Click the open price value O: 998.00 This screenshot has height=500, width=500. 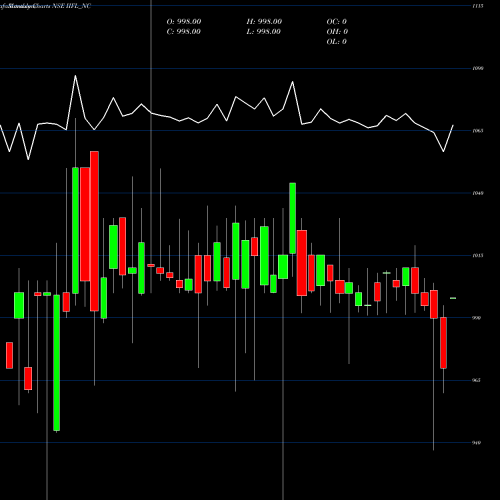(184, 22)
